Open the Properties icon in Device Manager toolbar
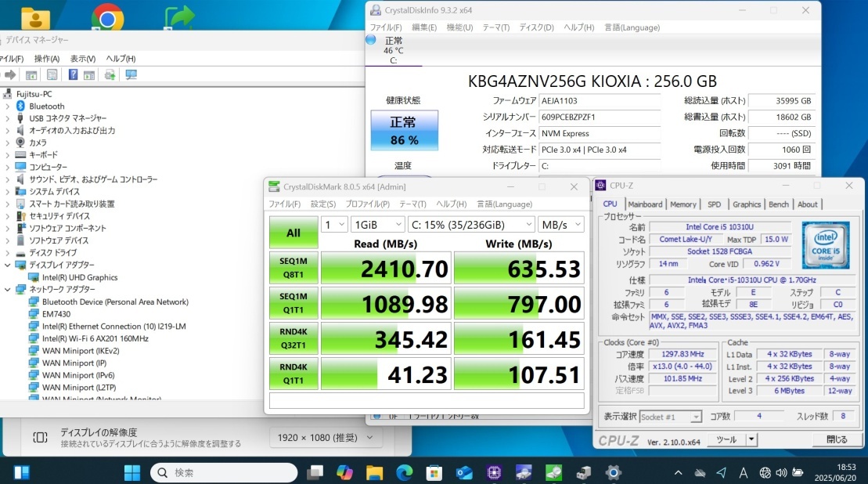This screenshot has height=484, width=868. point(52,74)
